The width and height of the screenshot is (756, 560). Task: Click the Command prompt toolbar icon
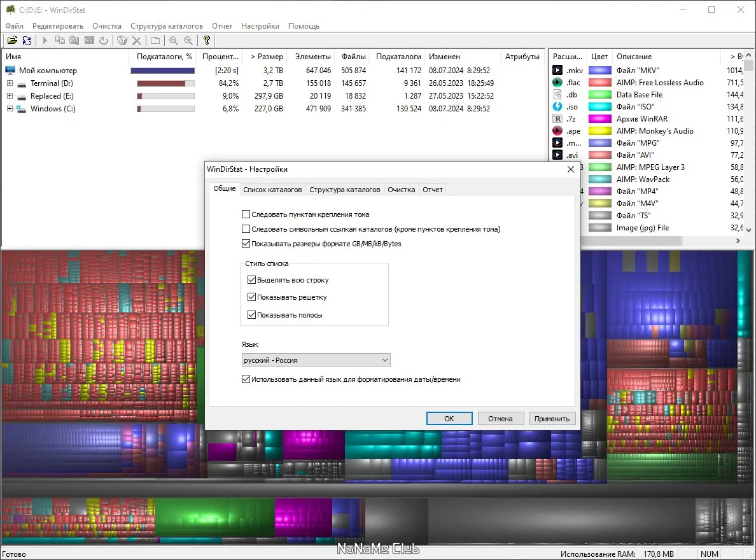point(89,41)
